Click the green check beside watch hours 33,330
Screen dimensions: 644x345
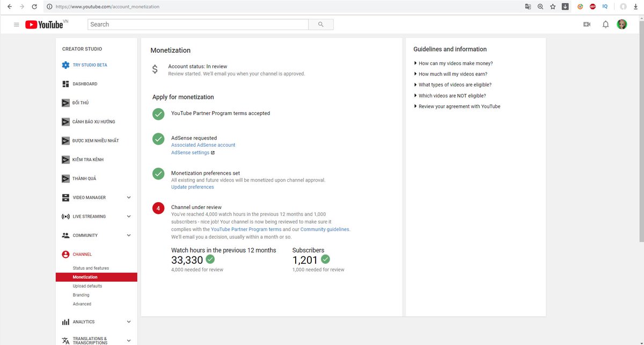210,259
